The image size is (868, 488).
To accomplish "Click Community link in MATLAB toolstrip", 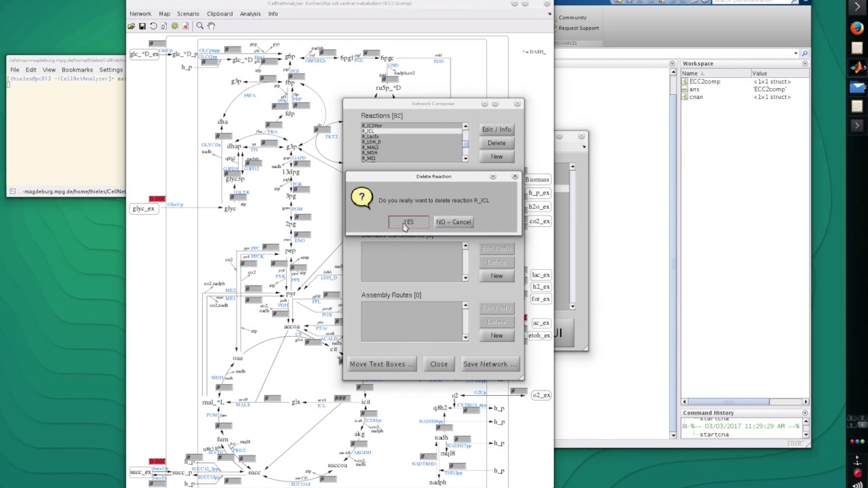I will (x=572, y=18).
